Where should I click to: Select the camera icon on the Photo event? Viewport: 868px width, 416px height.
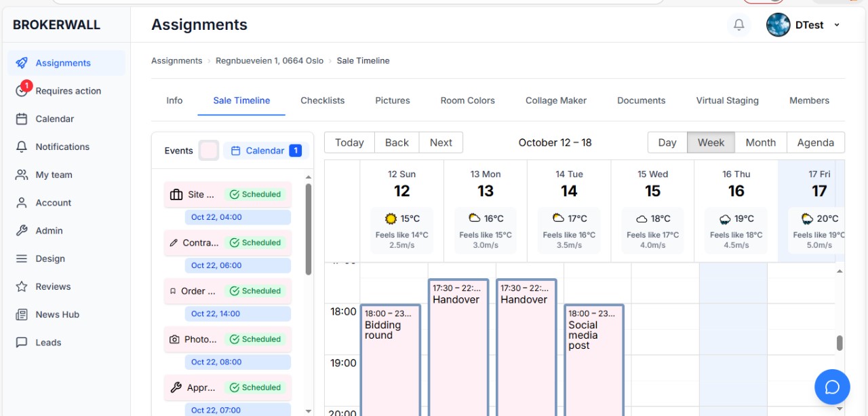[x=174, y=339]
